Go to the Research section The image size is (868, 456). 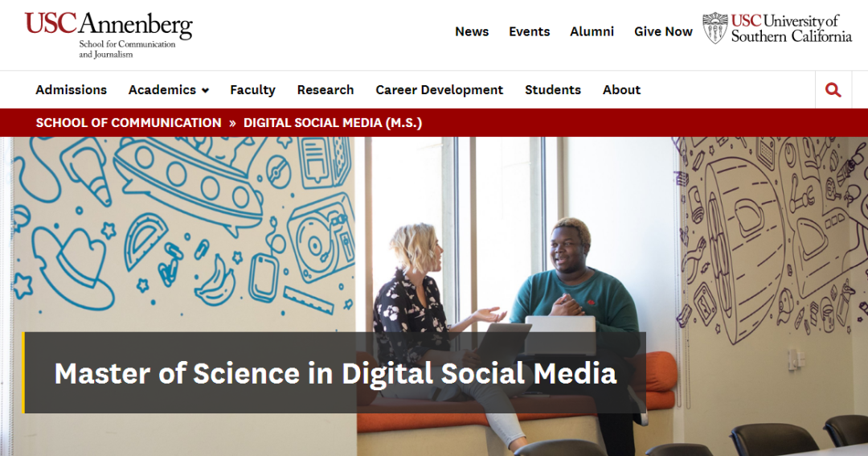[325, 90]
